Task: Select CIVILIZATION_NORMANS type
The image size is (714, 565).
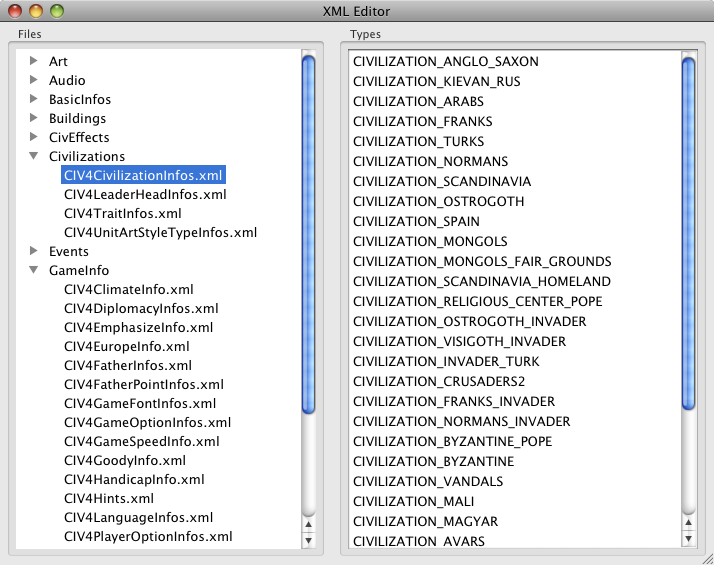Action: [x=430, y=162]
